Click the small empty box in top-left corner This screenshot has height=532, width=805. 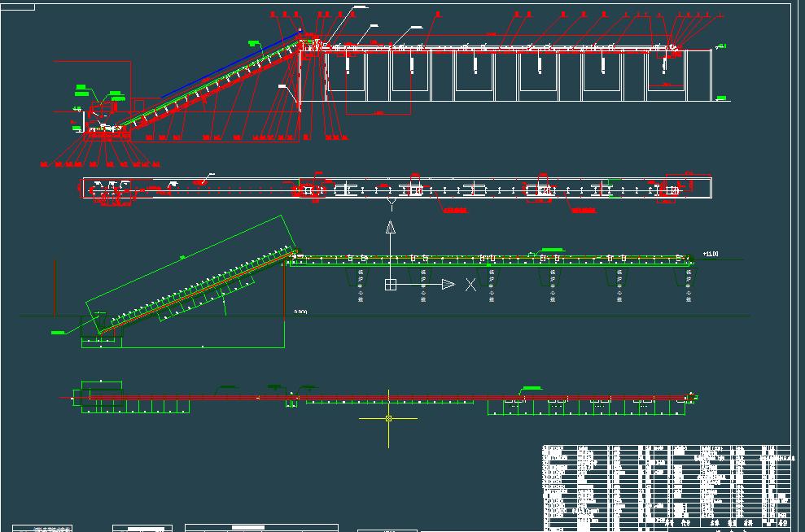[x=18, y=7]
